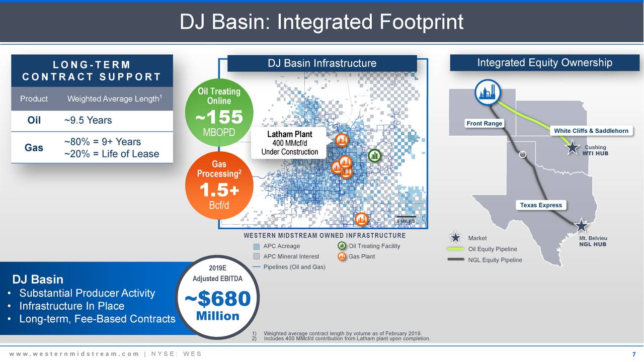644x362 pixels.
Task: Click the Front Range pipeline label
Action: click(x=485, y=124)
